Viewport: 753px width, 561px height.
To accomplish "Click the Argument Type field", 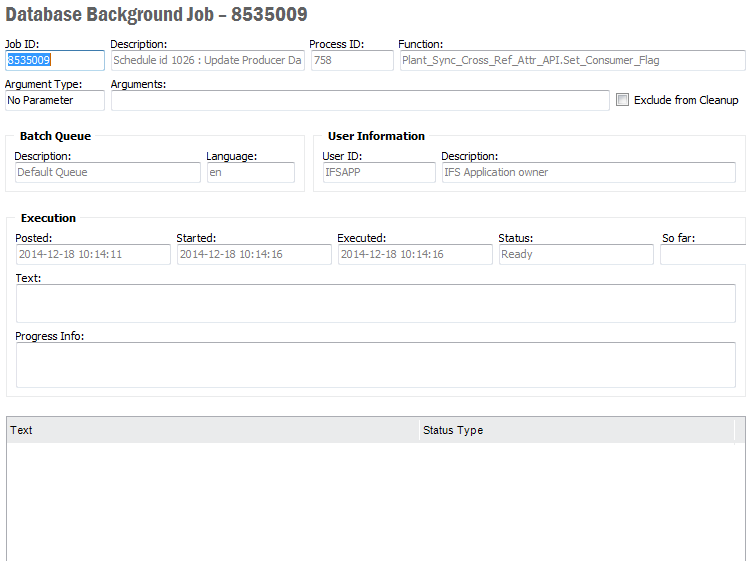I will tap(54, 101).
